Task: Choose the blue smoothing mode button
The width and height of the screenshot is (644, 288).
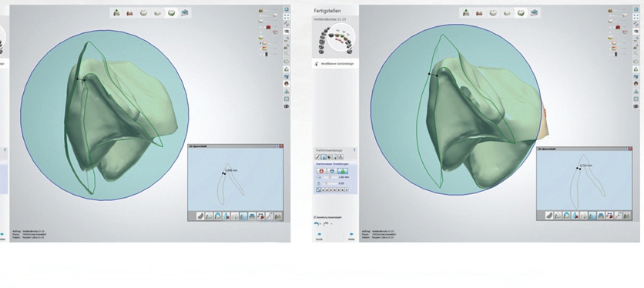Action: pyautogui.click(x=332, y=171)
